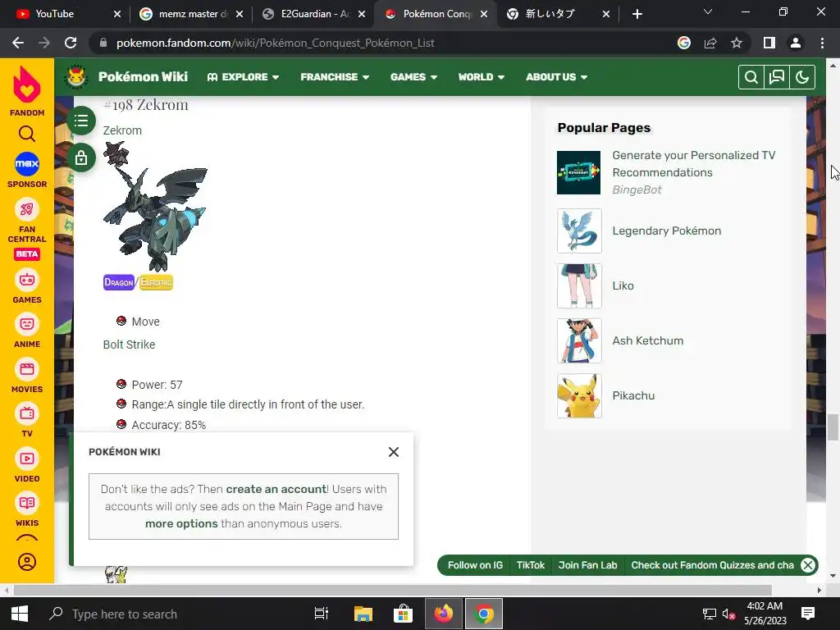Open the user profile icon in sidebar
Viewport: 840px width, 630px height.
27,562
